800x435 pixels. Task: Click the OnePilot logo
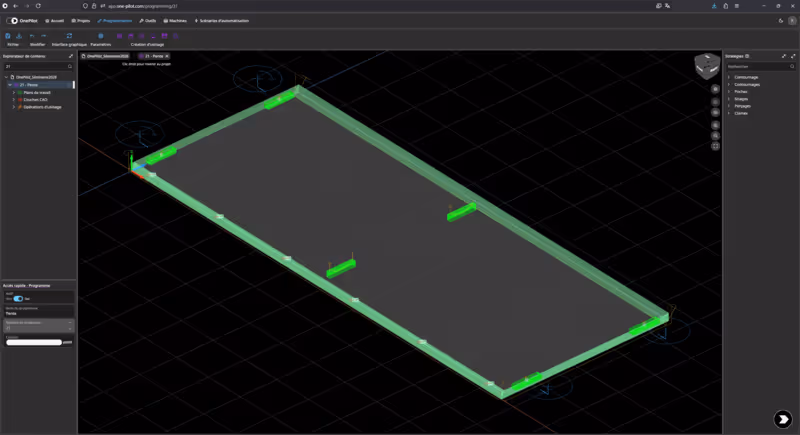pyautogui.click(x=22, y=21)
